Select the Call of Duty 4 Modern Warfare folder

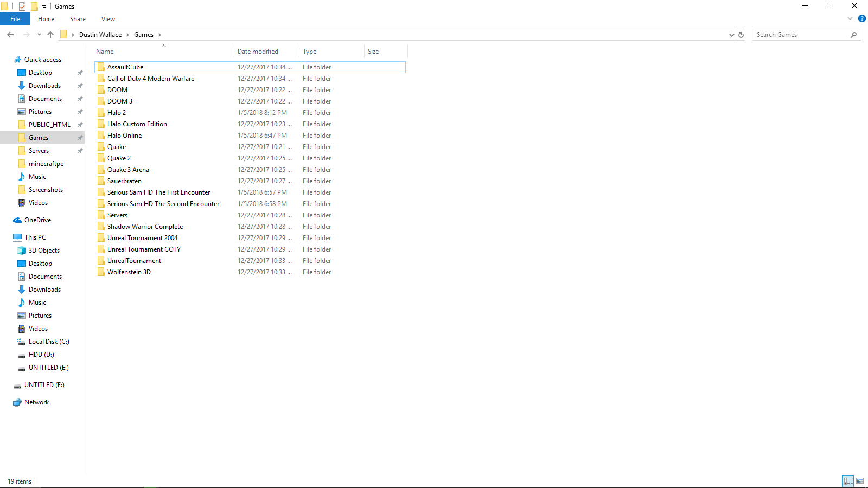click(151, 79)
